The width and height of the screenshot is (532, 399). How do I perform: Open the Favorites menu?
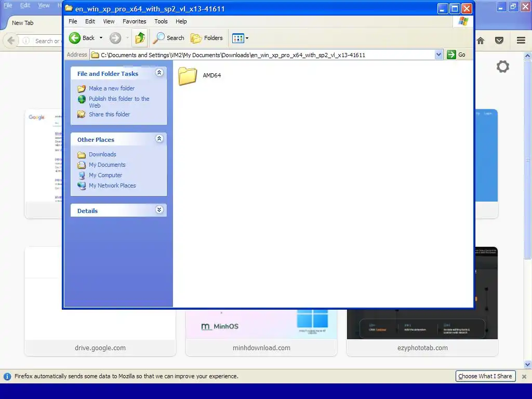(x=135, y=21)
